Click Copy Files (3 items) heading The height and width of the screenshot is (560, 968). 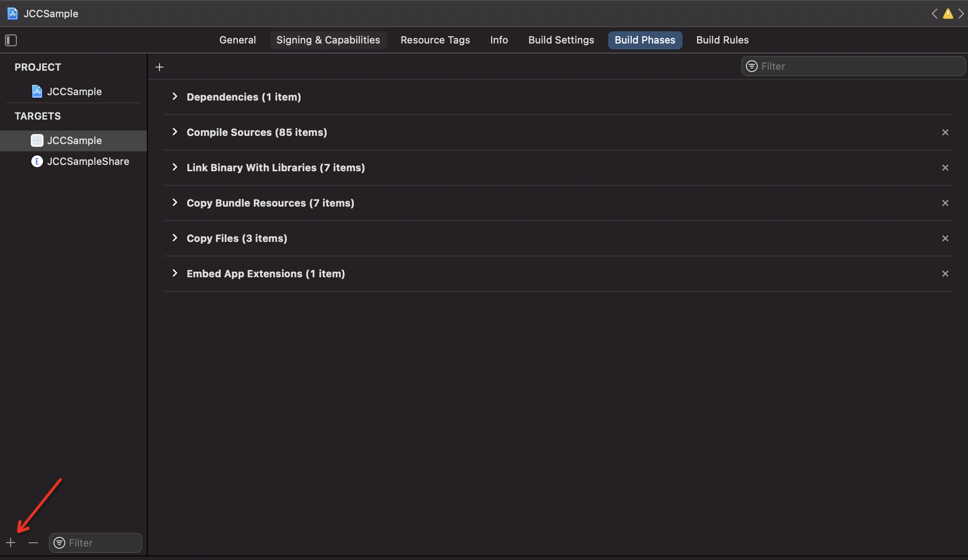coord(237,238)
